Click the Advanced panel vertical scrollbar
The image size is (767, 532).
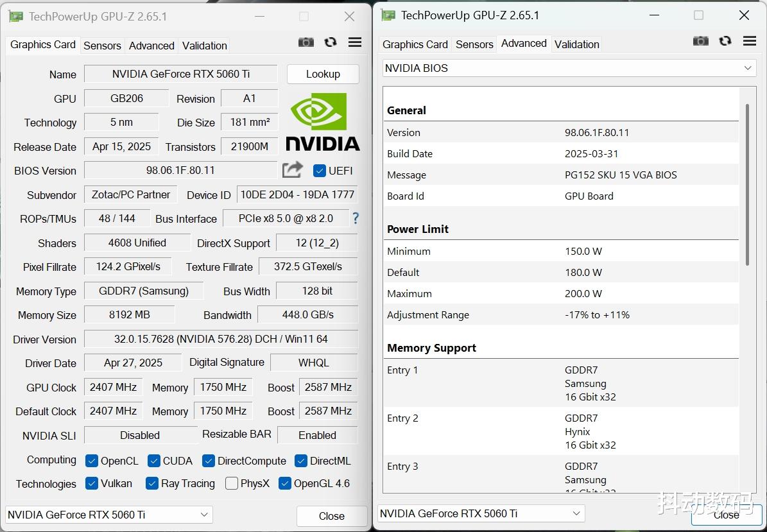747,185
